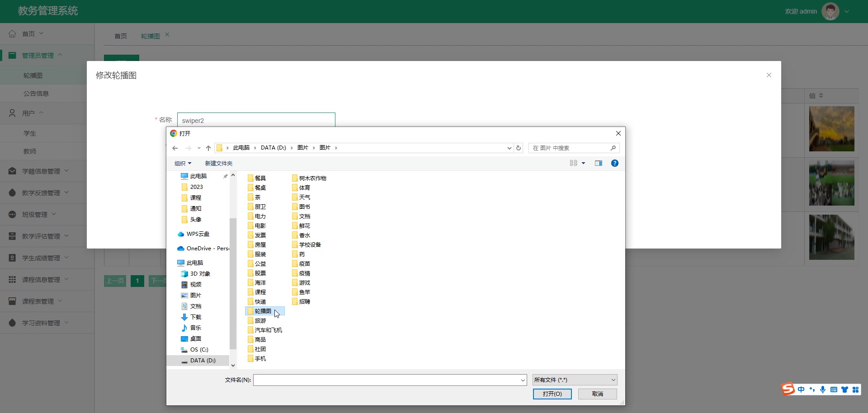This screenshot has height=413, width=868.
Task: Open the 组织 dropdown menu
Action: pos(183,164)
